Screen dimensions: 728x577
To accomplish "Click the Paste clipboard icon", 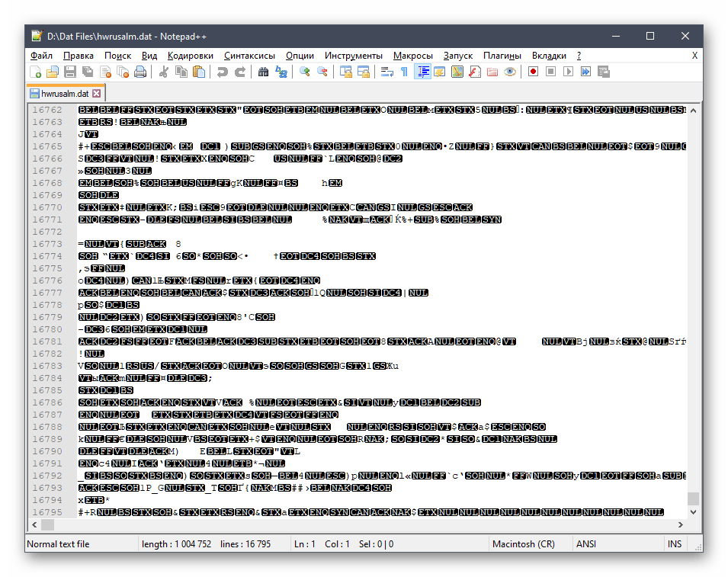I will (x=199, y=72).
